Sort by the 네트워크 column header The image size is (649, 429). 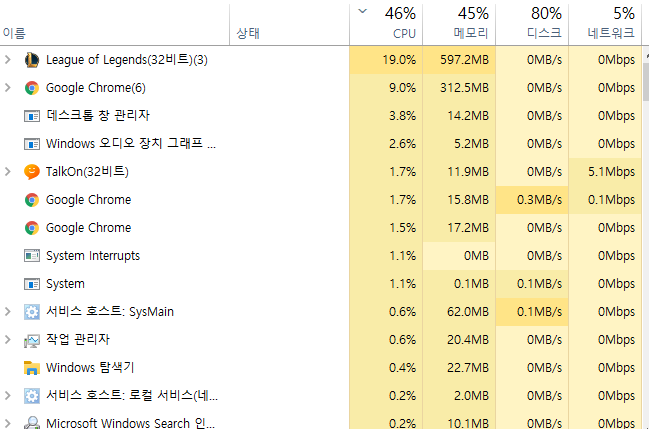pyautogui.click(x=605, y=24)
